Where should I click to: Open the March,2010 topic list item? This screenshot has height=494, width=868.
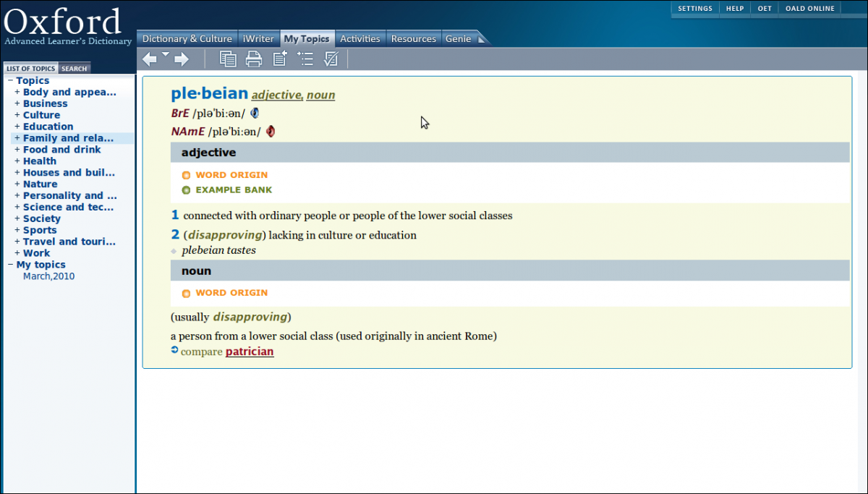[x=48, y=276]
